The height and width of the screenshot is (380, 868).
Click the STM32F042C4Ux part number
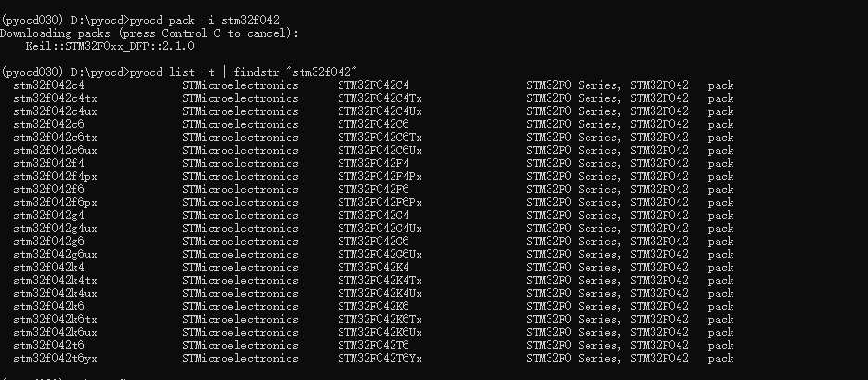click(380, 111)
